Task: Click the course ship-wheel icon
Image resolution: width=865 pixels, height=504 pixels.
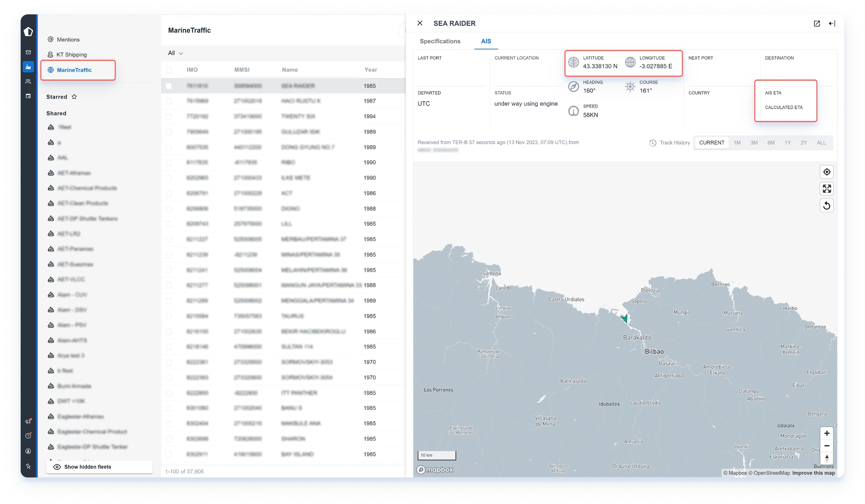Action: click(630, 87)
